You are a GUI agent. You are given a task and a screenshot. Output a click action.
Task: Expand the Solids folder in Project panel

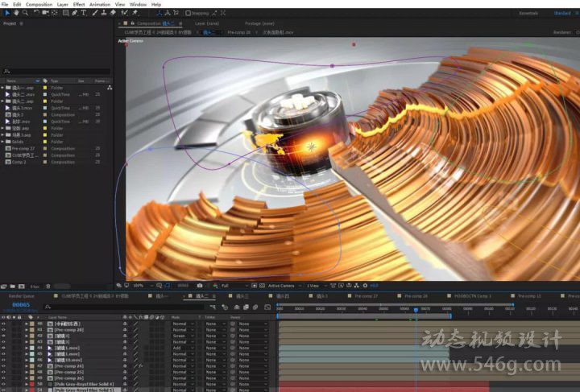pos(3,142)
